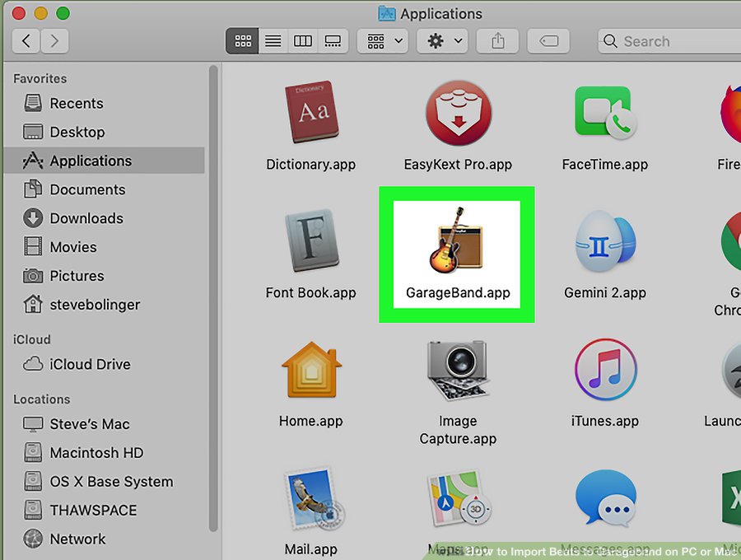741x560 pixels.
Task: Click the iTunes.app file name
Action: pos(605,421)
